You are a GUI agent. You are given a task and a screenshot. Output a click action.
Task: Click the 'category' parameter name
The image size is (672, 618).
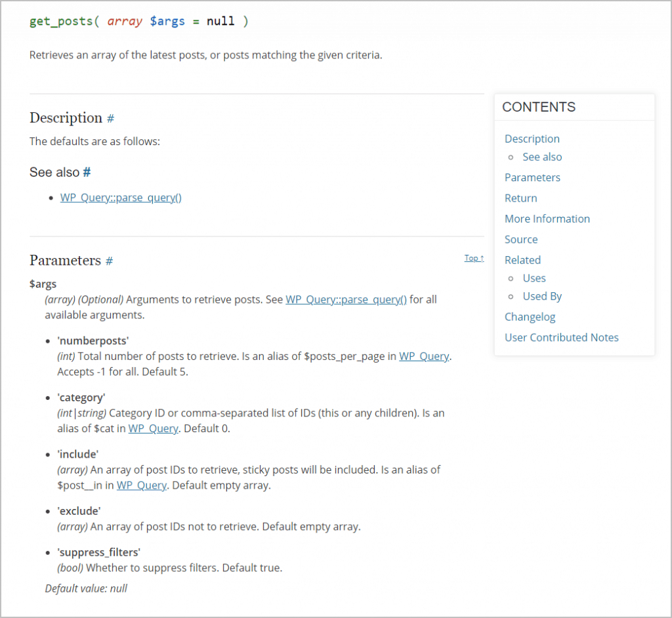pos(81,397)
